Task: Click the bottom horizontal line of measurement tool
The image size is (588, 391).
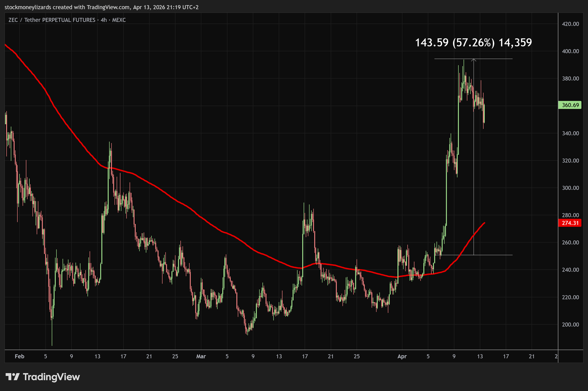Action: point(493,255)
